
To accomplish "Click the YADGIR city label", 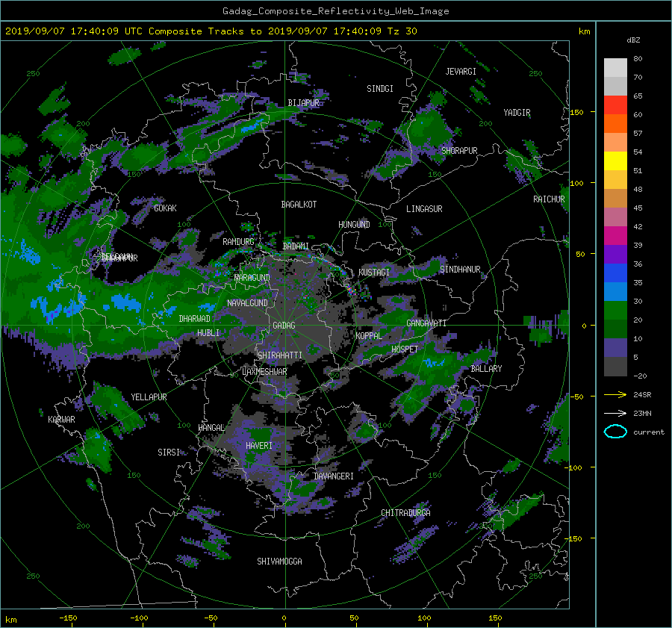I will 517,113.
